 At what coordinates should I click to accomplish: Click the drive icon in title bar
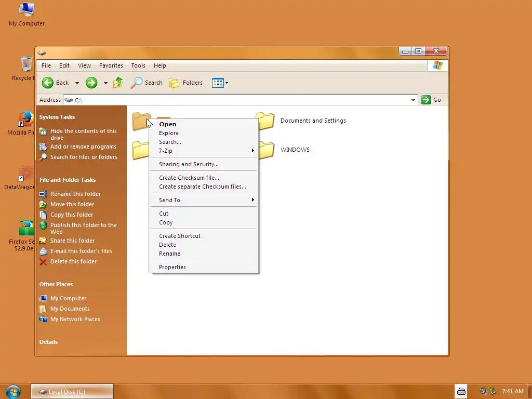coord(42,53)
